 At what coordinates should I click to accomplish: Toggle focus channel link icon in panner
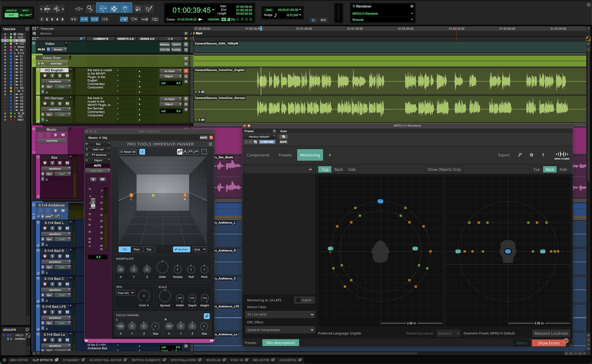pyautogui.click(x=207, y=316)
